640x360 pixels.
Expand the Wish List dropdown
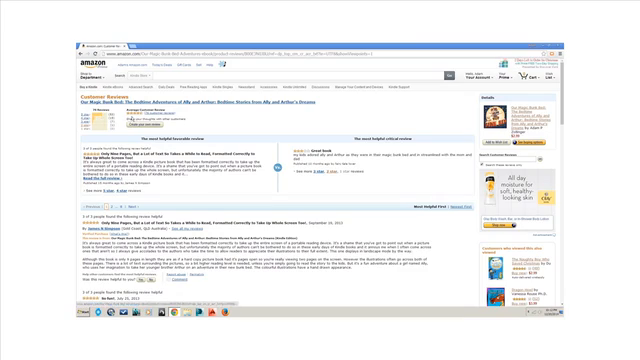point(550,76)
